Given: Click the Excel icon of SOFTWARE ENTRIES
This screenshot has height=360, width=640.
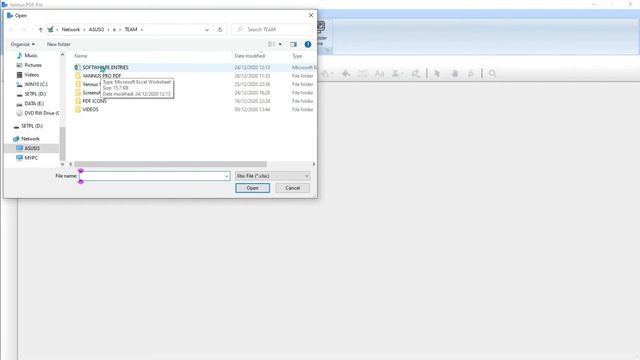Looking at the screenshot, I should tap(78, 67).
